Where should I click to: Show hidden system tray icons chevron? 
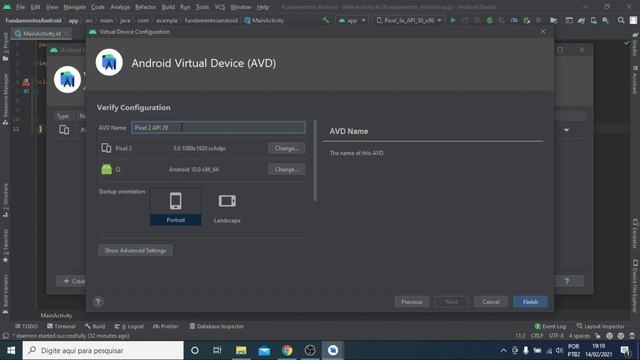(x=503, y=350)
